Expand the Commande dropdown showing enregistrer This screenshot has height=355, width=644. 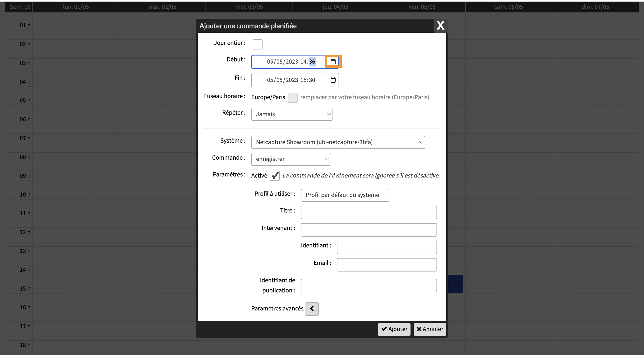(291, 159)
